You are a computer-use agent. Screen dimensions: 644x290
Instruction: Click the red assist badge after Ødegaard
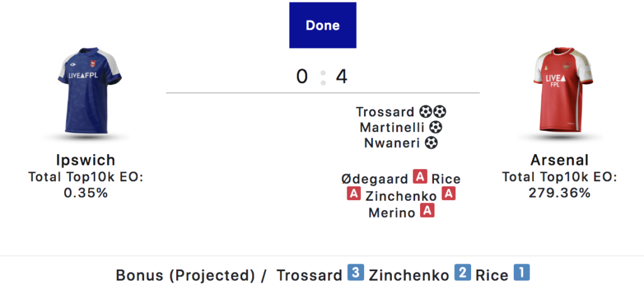[x=419, y=179]
